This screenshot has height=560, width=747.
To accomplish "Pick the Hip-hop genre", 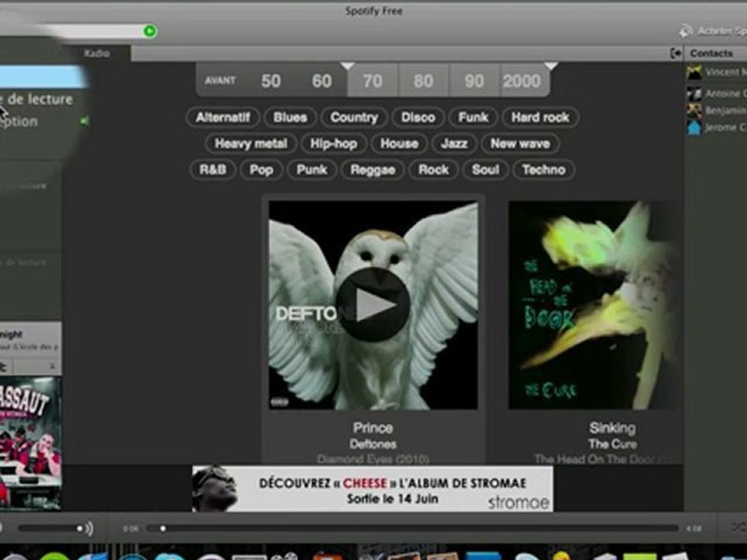I will [334, 143].
